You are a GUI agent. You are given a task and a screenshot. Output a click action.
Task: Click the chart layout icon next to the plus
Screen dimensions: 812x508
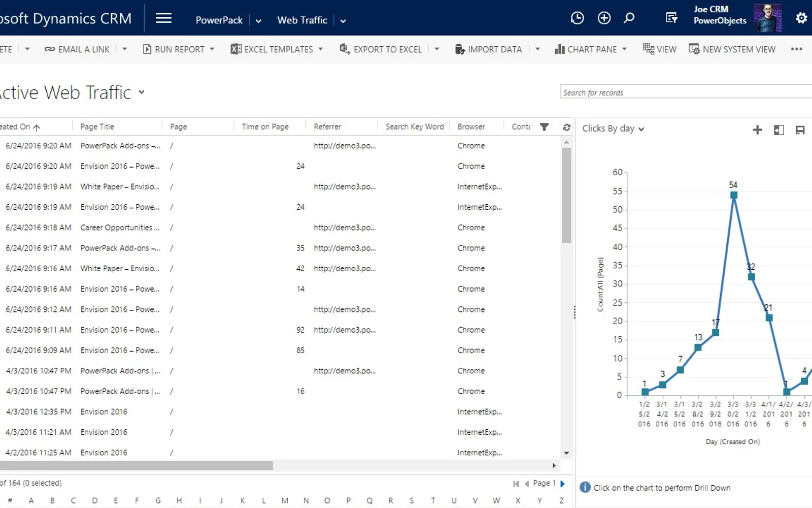click(x=779, y=130)
